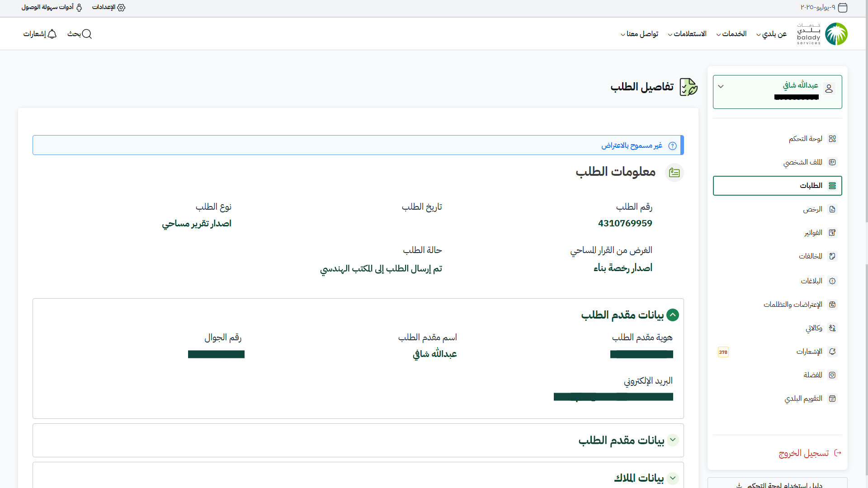868x488 pixels.
Task: Open dashboard (لوحة التحكم) sidebar icon
Action: [x=832, y=139]
